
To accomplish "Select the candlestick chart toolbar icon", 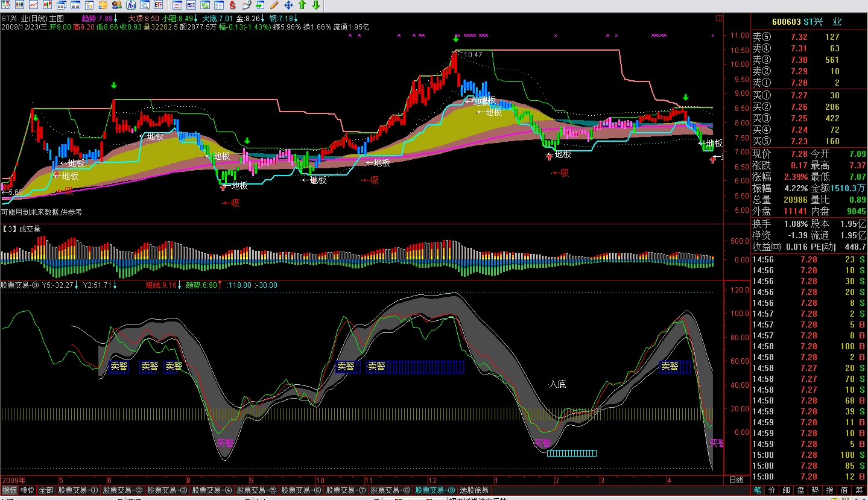I will pyautogui.click(x=47, y=5).
